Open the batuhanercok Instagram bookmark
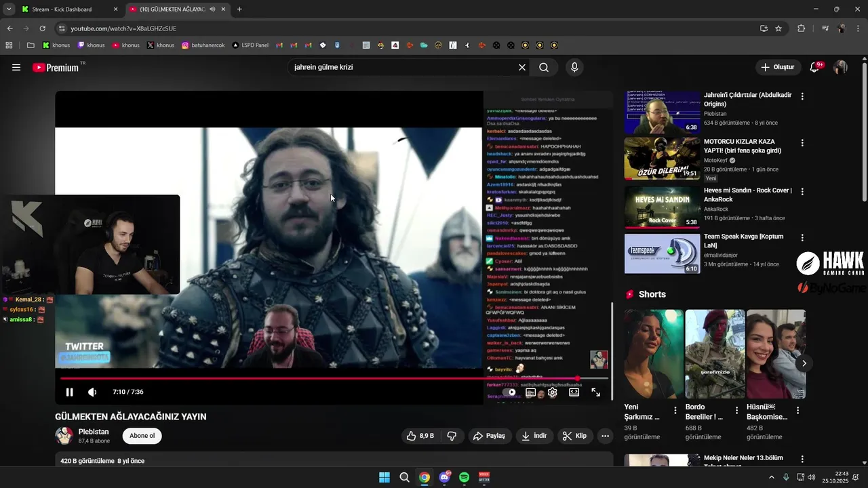868x488 pixels. [x=203, y=45]
